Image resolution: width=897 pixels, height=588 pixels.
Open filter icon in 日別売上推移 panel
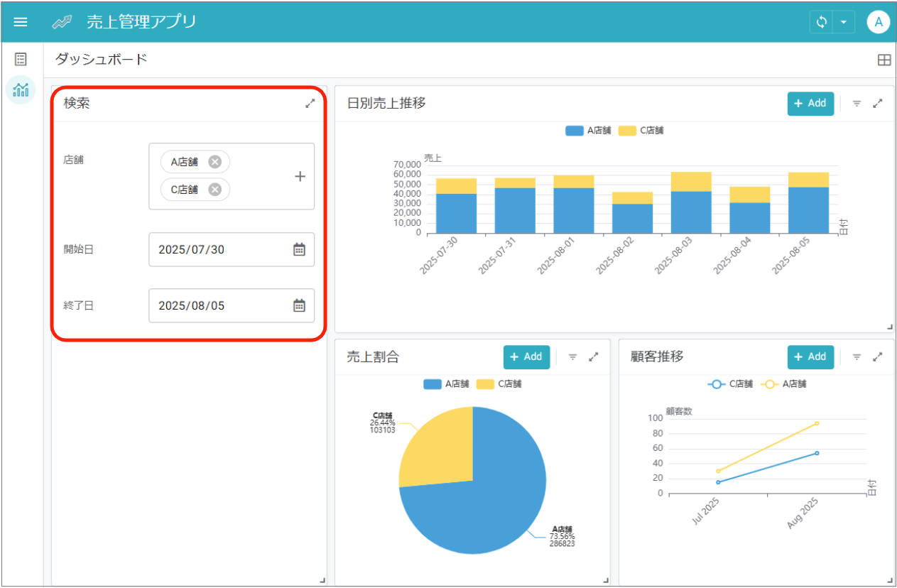point(857,104)
